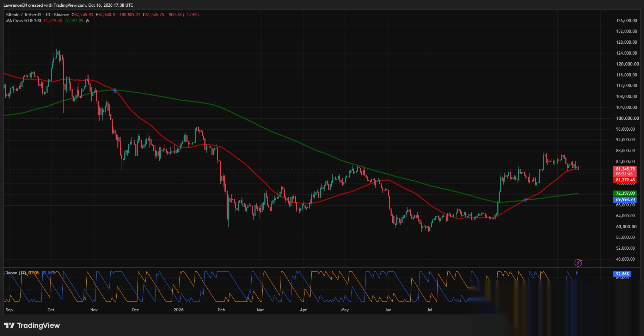644x336 pixels.
Task: Click the green 72,397.09 MA 200 price label
Action: pyautogui.click(x=625, y=193)
